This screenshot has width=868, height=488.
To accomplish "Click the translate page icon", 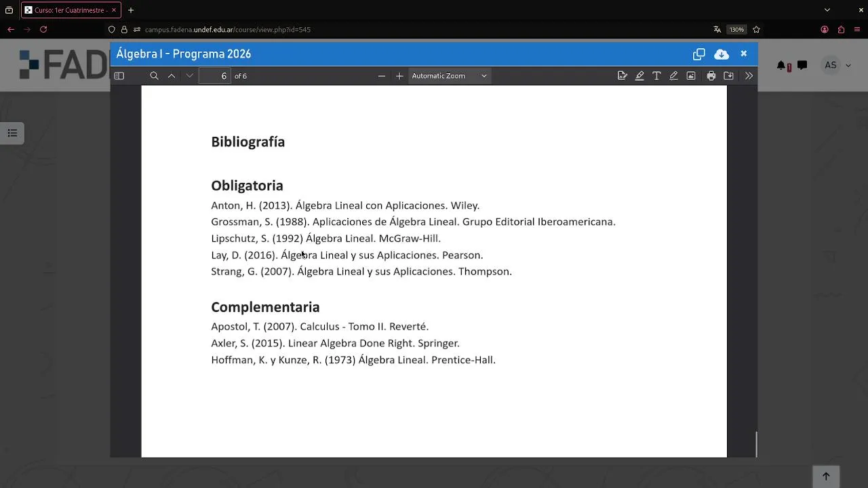I will [717, 30].
